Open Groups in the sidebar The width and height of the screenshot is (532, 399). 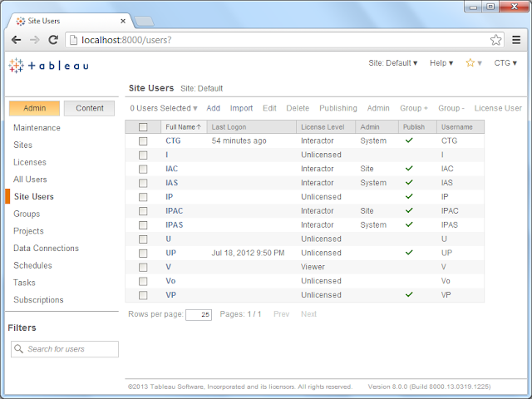(27, 214)
